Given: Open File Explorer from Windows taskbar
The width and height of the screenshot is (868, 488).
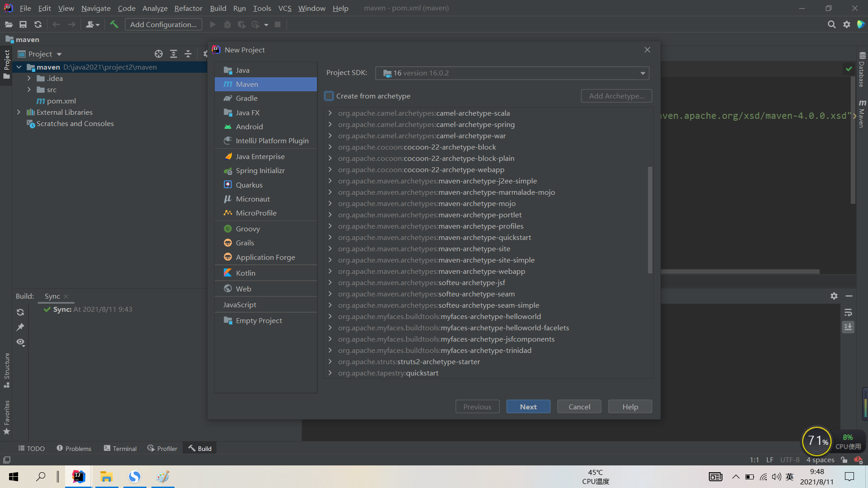Looking at the screenshot, I should 106,477.
